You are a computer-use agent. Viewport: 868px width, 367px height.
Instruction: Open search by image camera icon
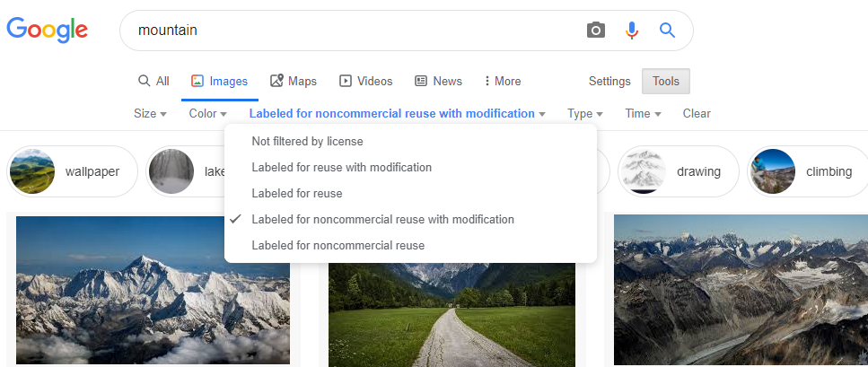coord(596,31)
